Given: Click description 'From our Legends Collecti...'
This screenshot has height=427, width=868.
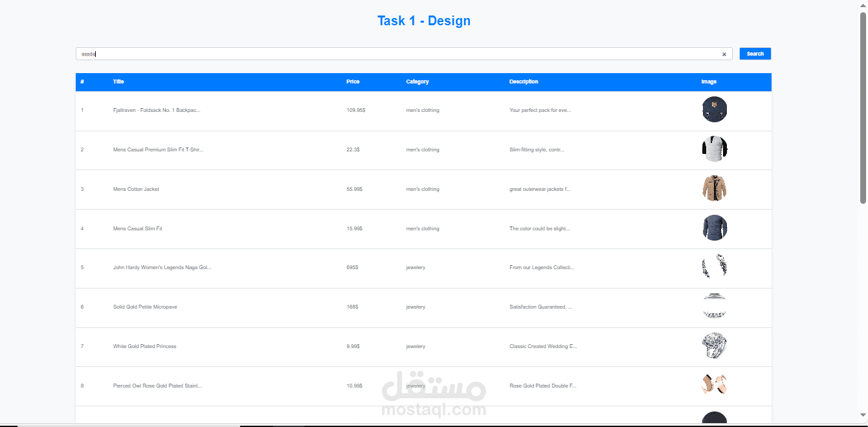Looking at the screenshot, I should [542, 267].
